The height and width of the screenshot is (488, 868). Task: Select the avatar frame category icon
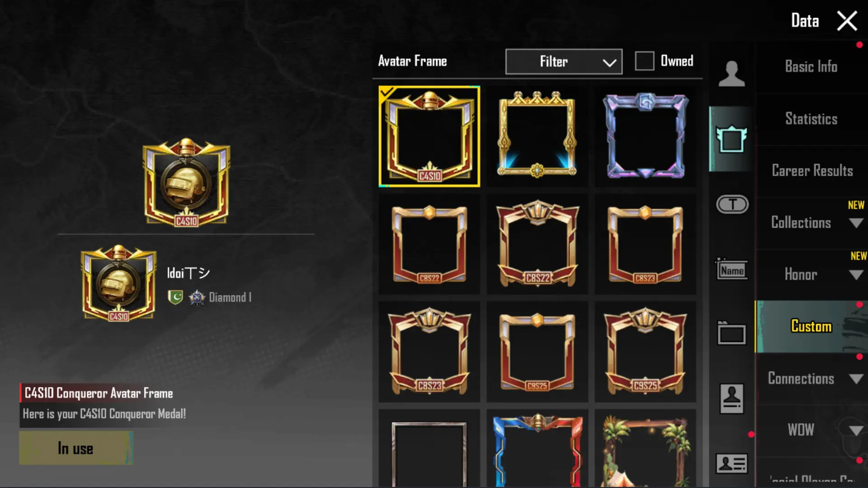(731, 139)
